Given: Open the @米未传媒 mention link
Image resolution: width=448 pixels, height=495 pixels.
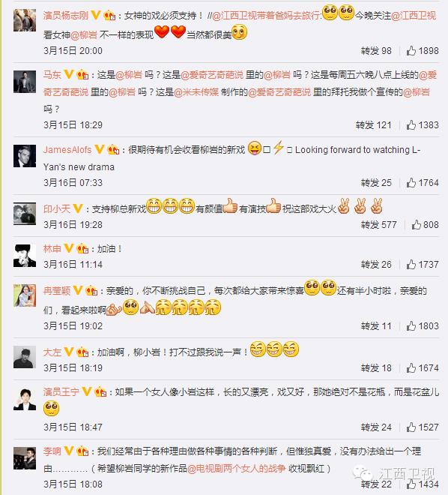Looking at the screenshot, I should (196, 91).
